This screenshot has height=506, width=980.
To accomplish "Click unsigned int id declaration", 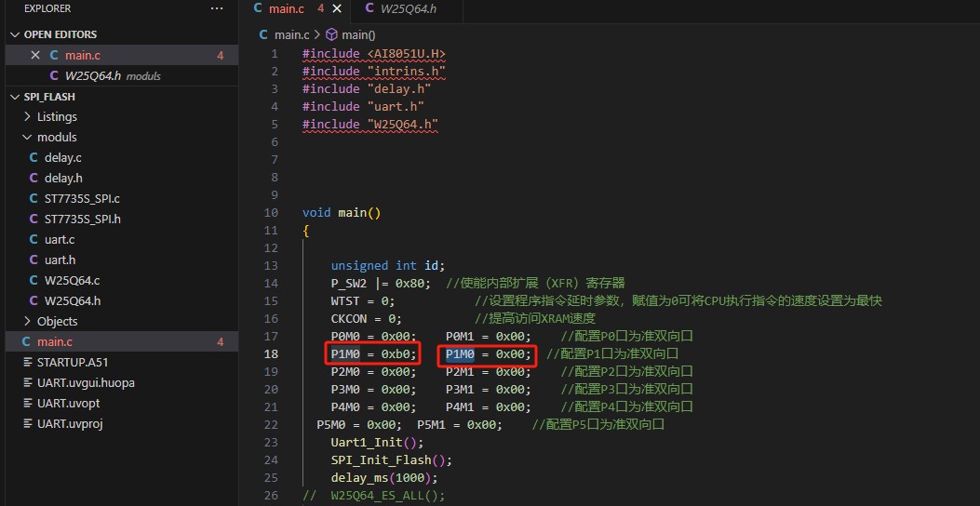I will click(388, 266).
